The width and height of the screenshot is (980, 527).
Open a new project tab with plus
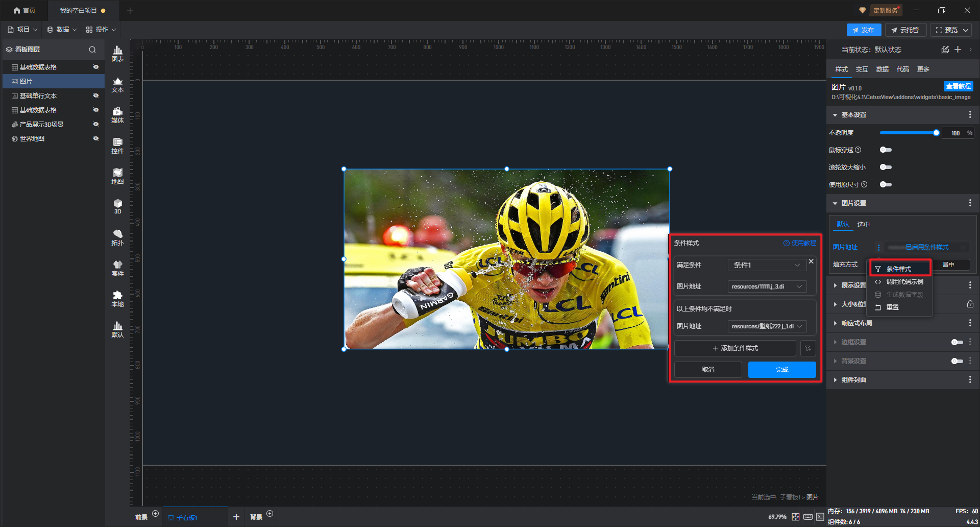[x=130, y=10]
